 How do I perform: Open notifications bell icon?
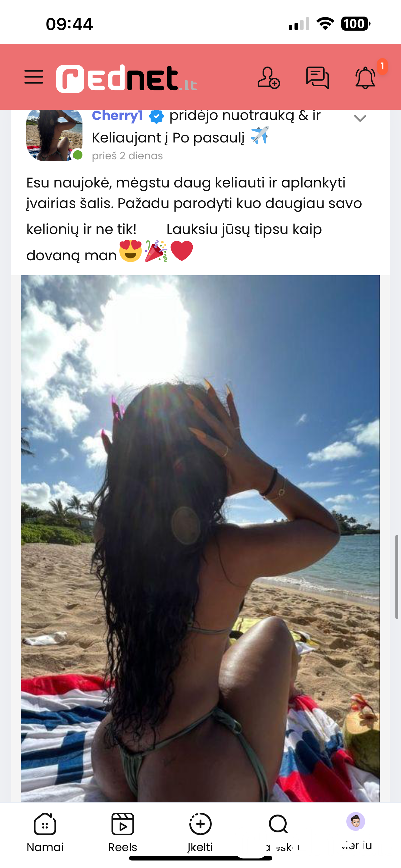click(x=365, y=78)
